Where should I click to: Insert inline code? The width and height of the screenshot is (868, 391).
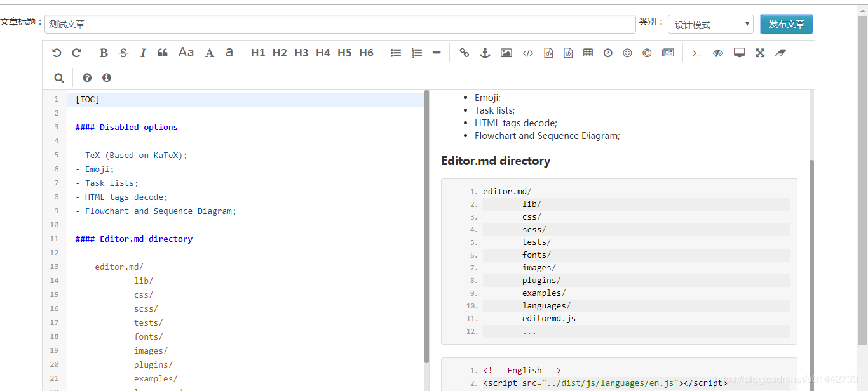point(528,53)
